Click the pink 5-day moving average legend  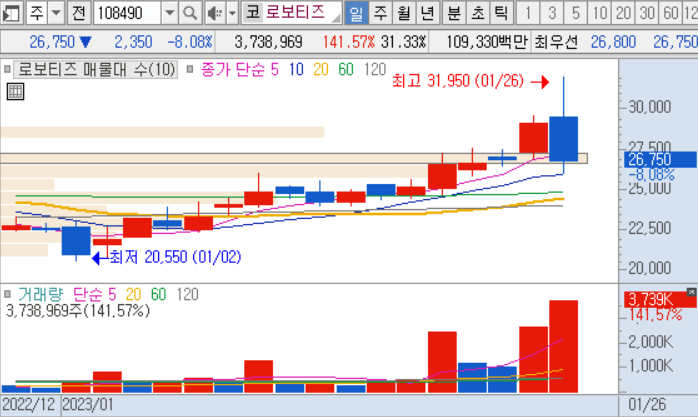tap(274, 70)
